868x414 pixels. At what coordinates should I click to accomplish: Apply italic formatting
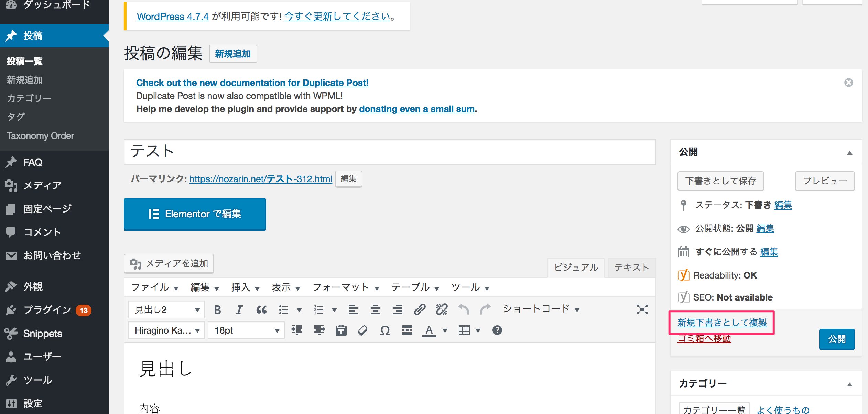[x=239, y=309]
